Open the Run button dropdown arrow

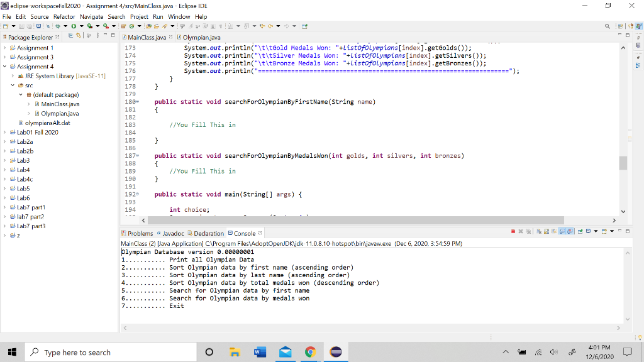click(x=81, y=26)
